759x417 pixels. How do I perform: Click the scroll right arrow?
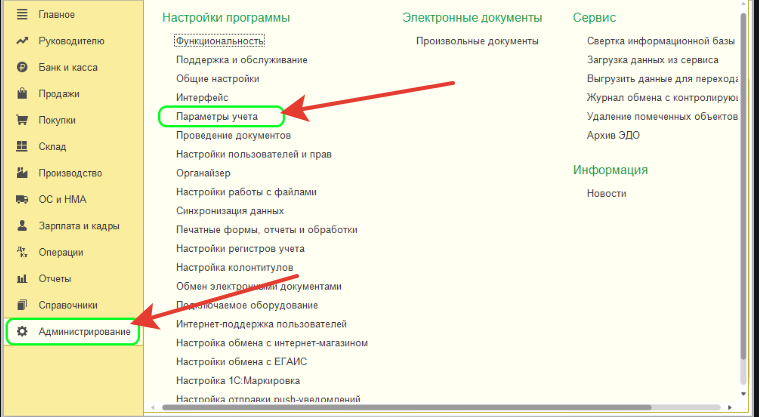coord(730,408)
